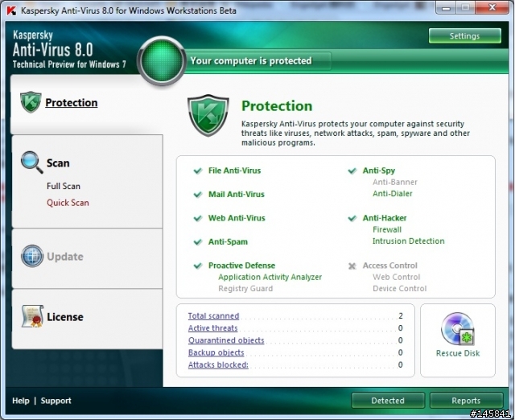The height and width of the screenshot is (420, 515).
Task: Open the License section
Action: [x=65, y=317]
